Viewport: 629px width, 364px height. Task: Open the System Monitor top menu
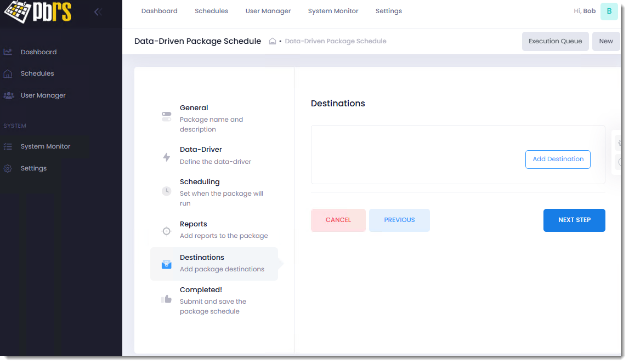[x=333, y=11]
